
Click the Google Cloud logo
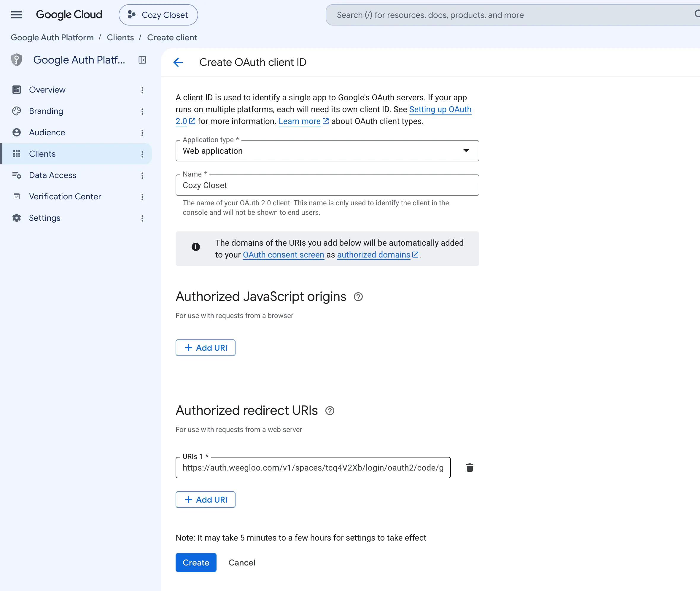click(69, 15)
